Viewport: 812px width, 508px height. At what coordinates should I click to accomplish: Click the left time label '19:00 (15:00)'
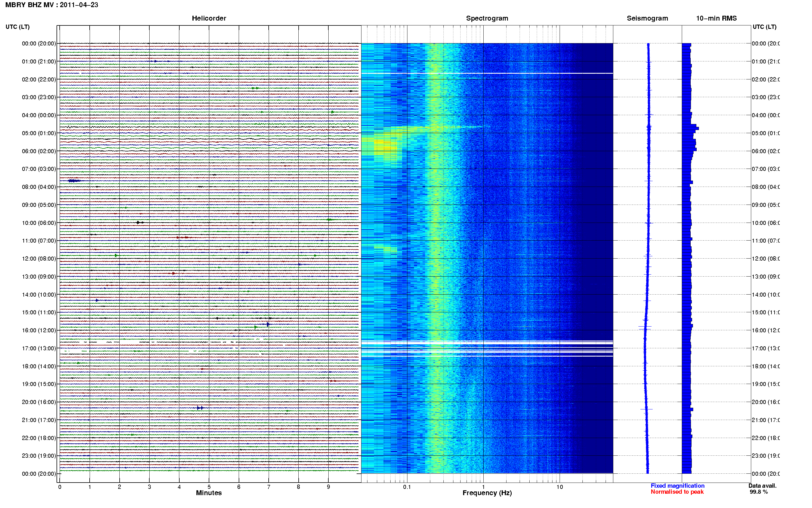(x=39, y=384)
